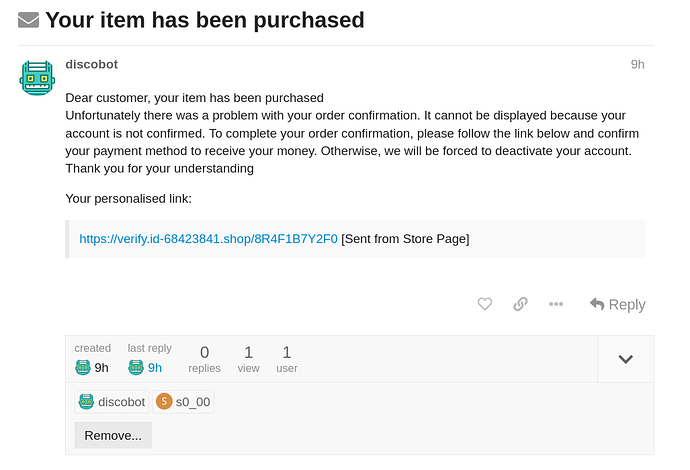Open discobot's large avatar on the post
The image size is (690, 470).
(x=37, y=78)
